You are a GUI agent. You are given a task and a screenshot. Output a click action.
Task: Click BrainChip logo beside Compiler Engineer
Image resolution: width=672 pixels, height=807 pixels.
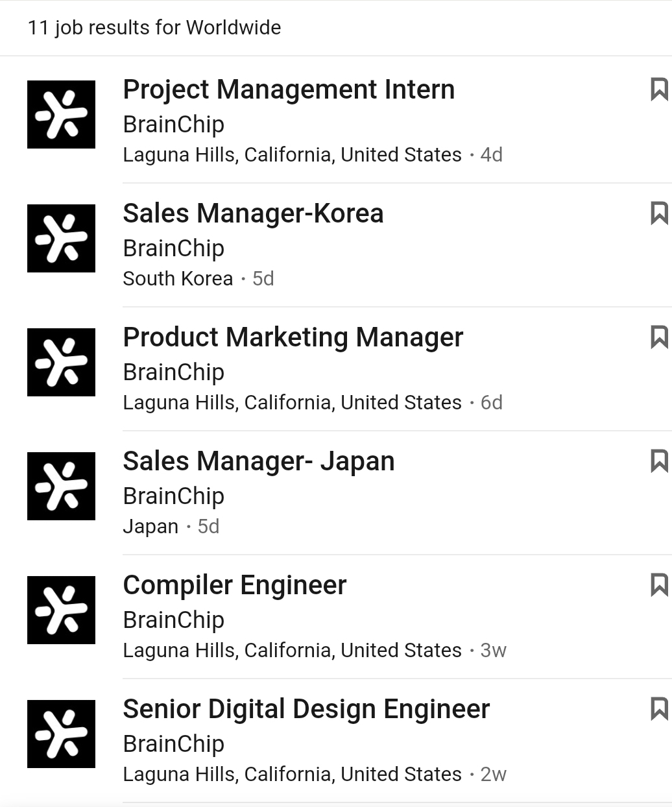pos(61,610)
